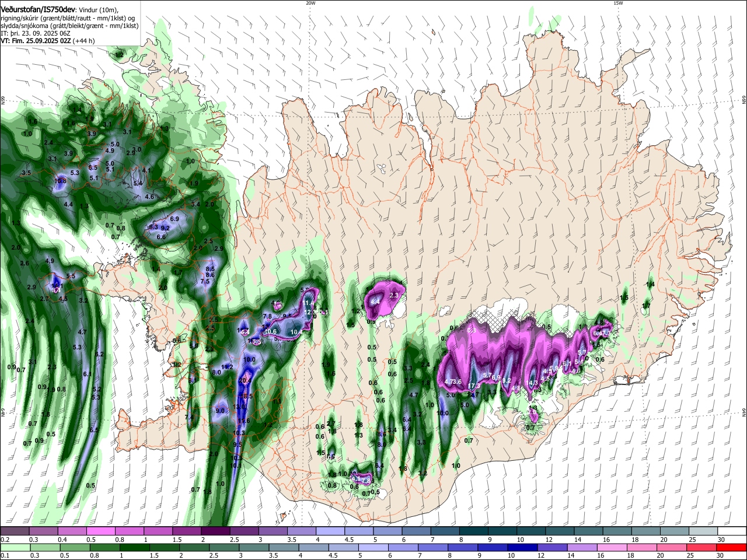This screenshot has height=560, width=747.
Task: Click the '6.9' value in the Westfjords
Action: point(174,219)
